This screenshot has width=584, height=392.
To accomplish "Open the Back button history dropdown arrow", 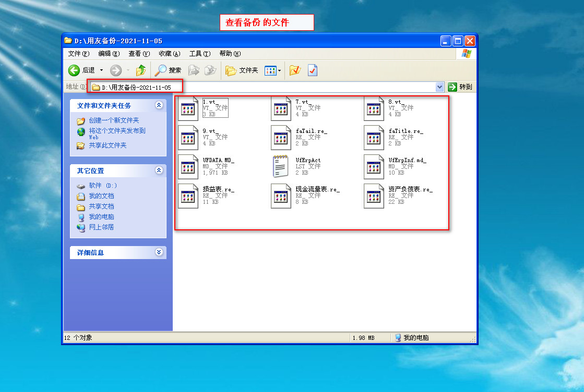I will [101, 70].
